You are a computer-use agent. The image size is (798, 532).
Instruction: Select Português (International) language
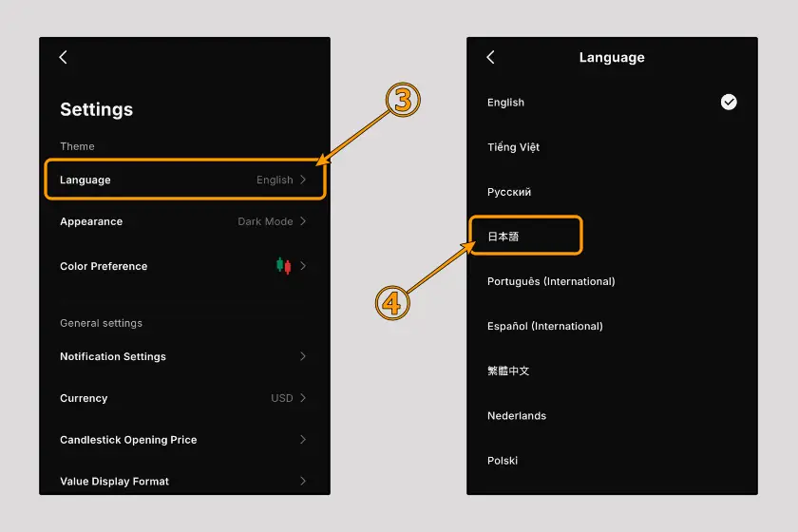(612, 281)
